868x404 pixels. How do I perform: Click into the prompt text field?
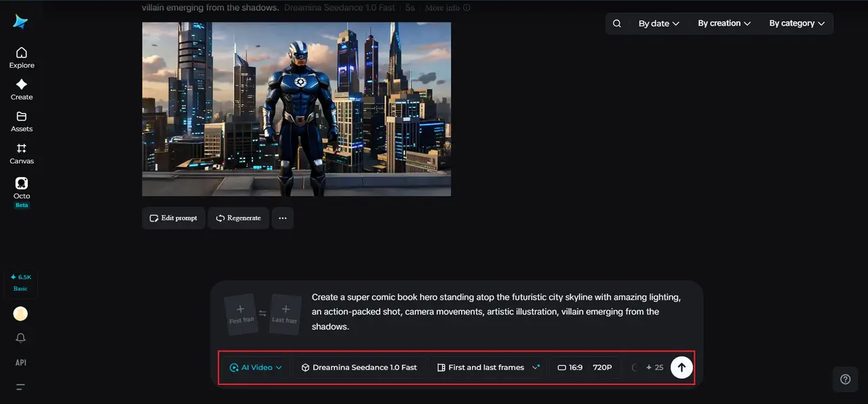pyautogui.click(x=496, y=312)
